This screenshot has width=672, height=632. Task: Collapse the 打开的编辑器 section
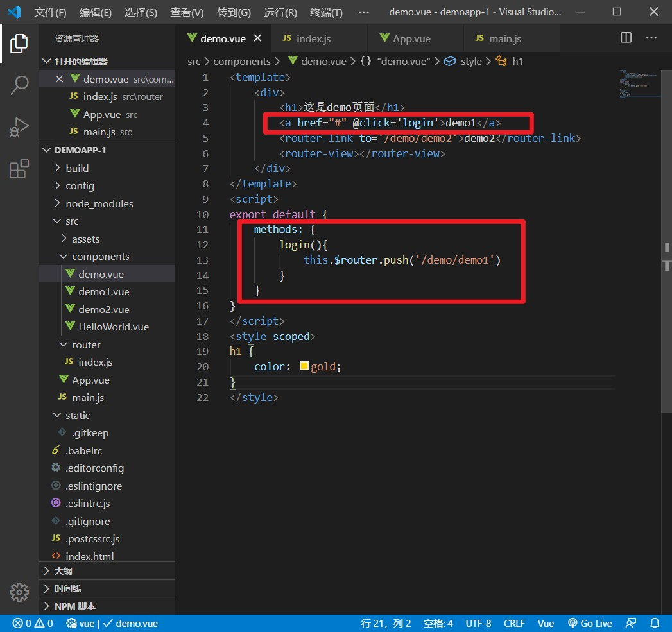pos(107,61)
